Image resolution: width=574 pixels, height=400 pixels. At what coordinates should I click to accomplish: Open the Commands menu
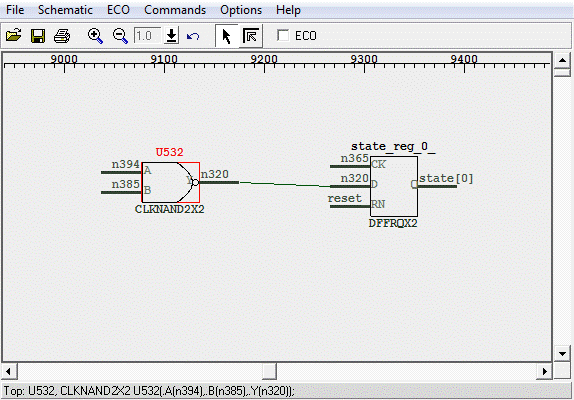[x=175, y=10]
